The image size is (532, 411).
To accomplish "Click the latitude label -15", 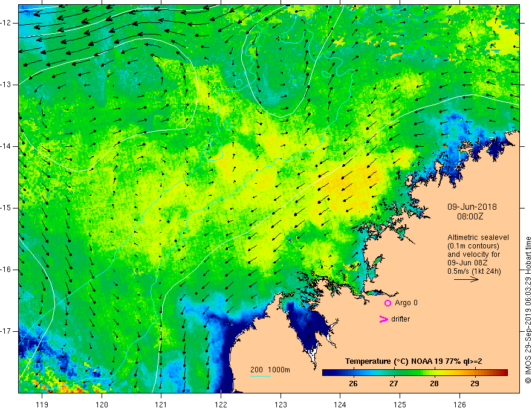I will coord(6,208).
